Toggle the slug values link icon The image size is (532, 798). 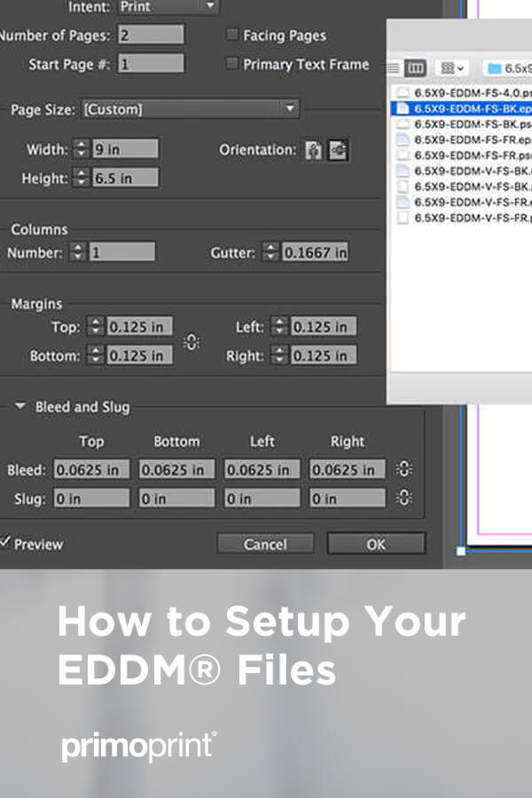(403, 497)
